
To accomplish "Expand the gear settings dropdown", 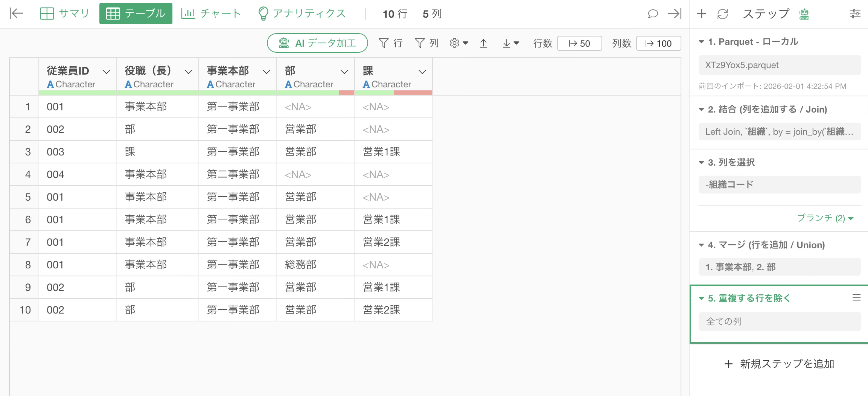I will (x=459, y=43).
